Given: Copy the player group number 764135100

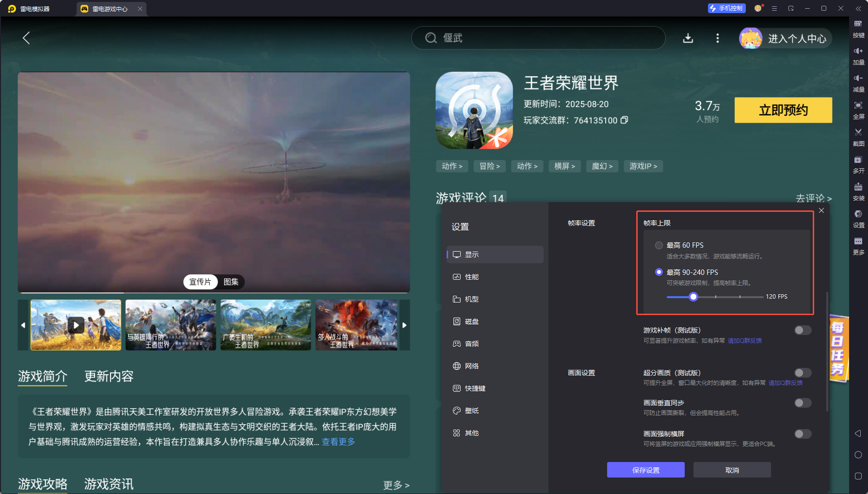Looking at the screenshot, I should point(625,120).
